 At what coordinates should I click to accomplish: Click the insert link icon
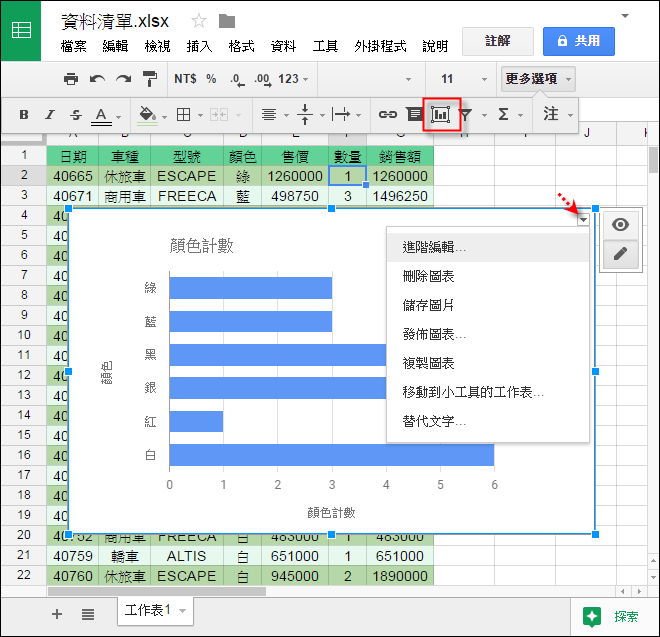coord(388,115)
